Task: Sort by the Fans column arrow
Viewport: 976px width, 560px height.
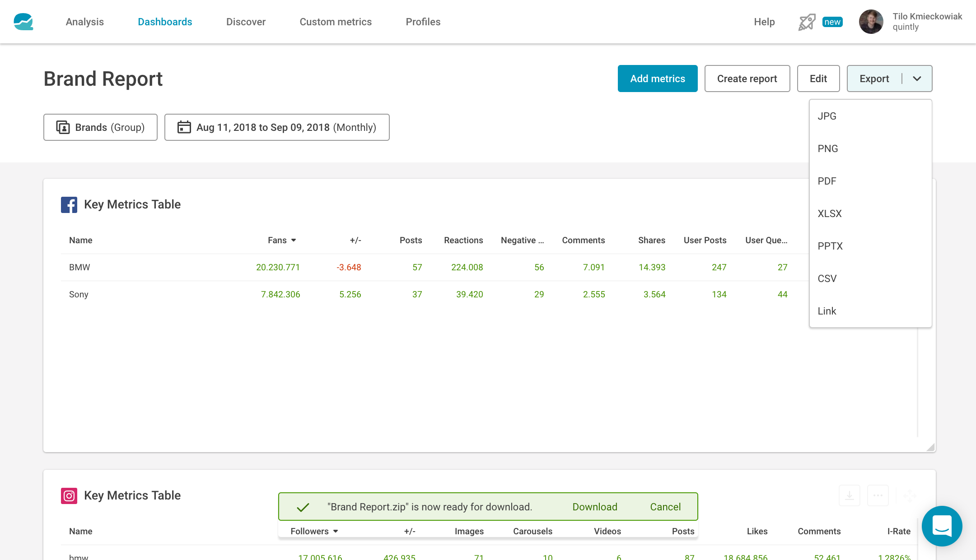Action: [x=294, y=240]
